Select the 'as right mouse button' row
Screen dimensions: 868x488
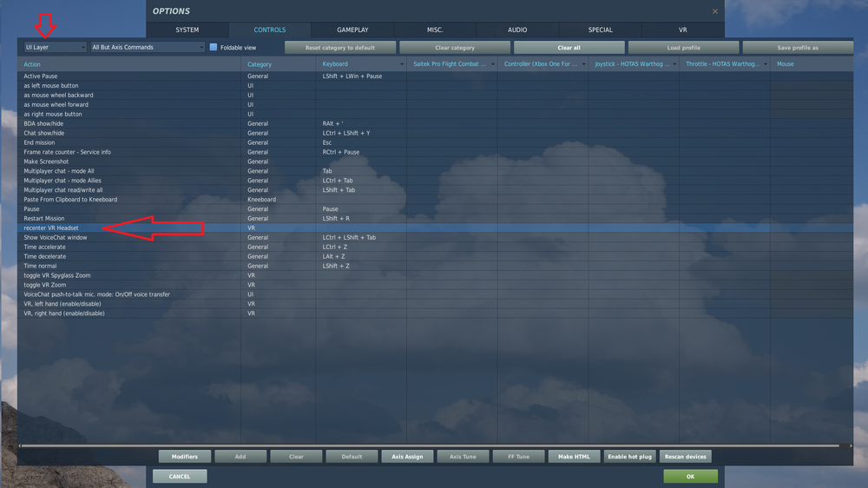[435, 114]
